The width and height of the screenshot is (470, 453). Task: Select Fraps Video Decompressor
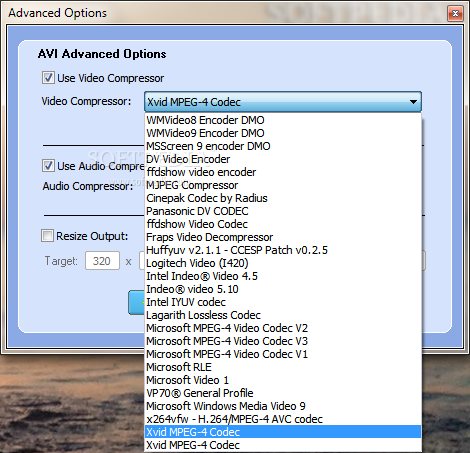pos(283,237)
